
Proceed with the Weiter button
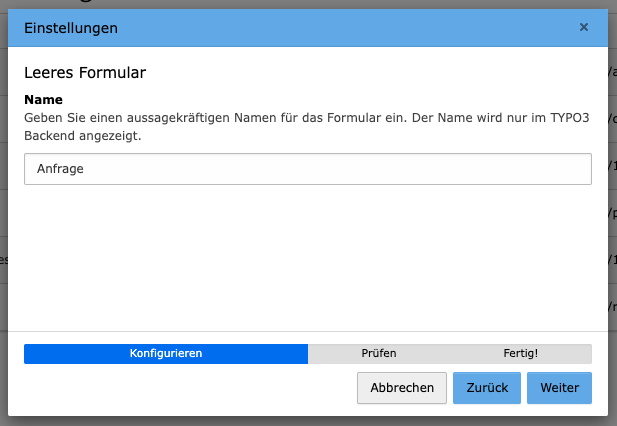[x=559, y=388]
